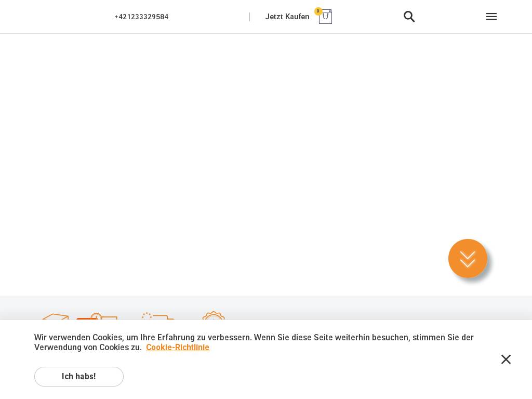Click the quality seal badge icon
The image size is (532, 399).
(214, 315)
